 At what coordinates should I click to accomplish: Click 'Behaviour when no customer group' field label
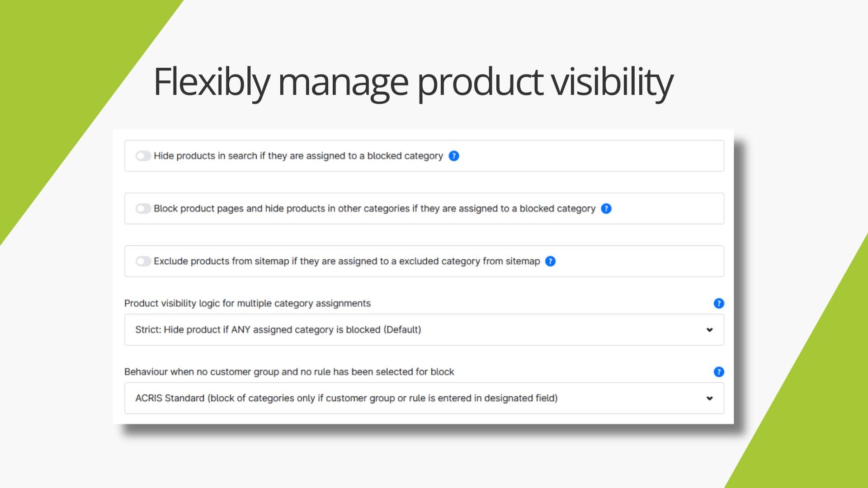click(x=289, y=372)
